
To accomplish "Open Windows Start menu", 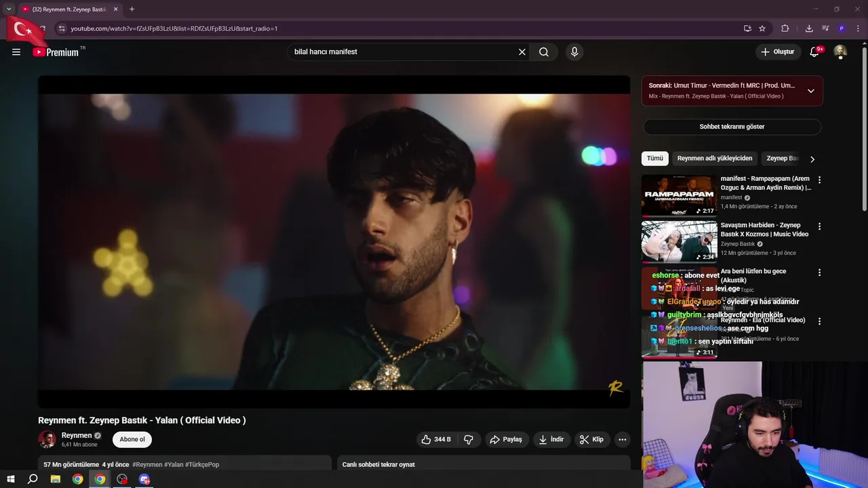I will [x=11, y=479].
